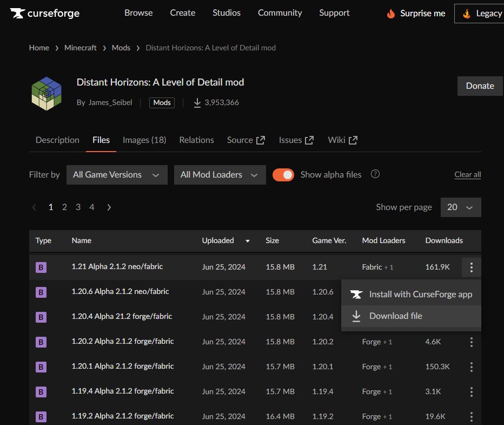Click the Donate button
This screenshot has height=425, width=504.
pos(480,86)
